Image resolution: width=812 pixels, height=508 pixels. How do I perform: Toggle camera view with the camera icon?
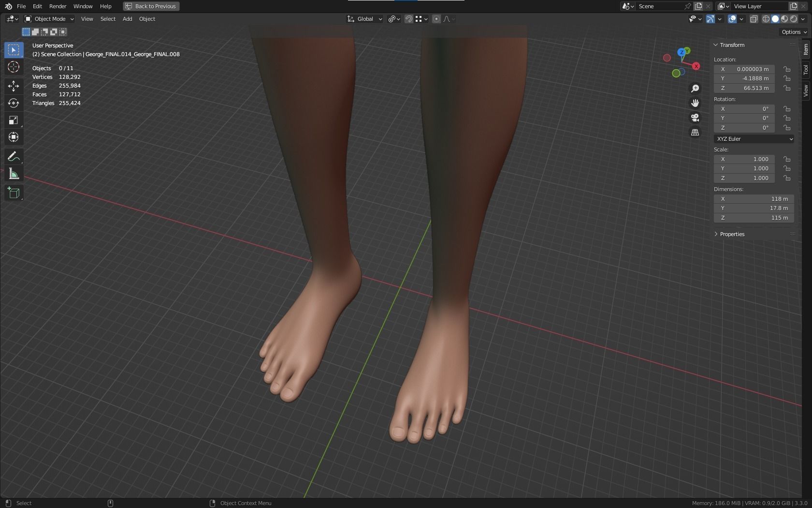click(695, 118)
